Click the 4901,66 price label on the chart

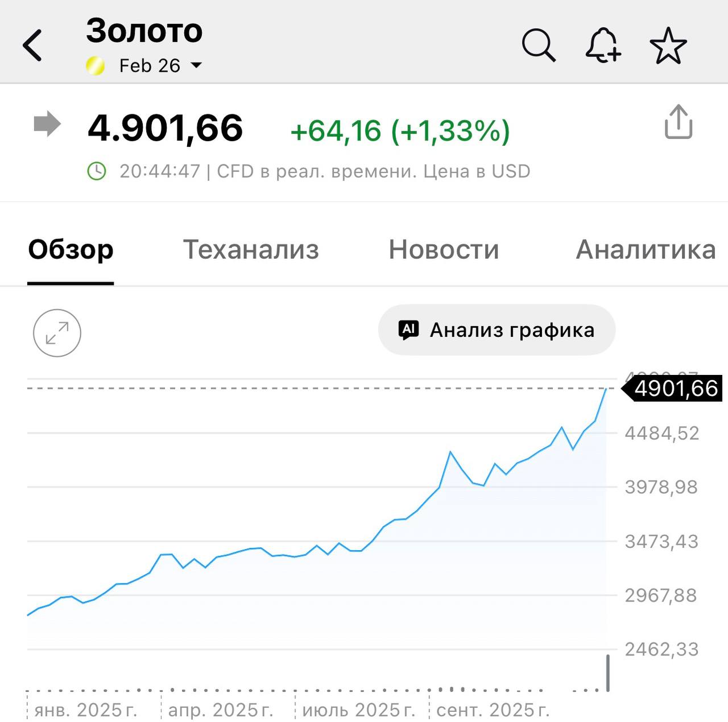(677, 389)
